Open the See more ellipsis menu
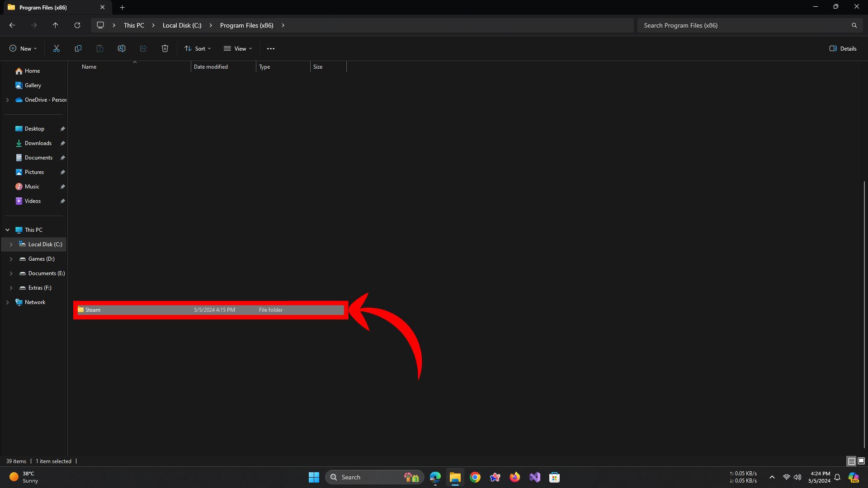Viewport: 868px width, 488px height. click(x=271, y=48)
